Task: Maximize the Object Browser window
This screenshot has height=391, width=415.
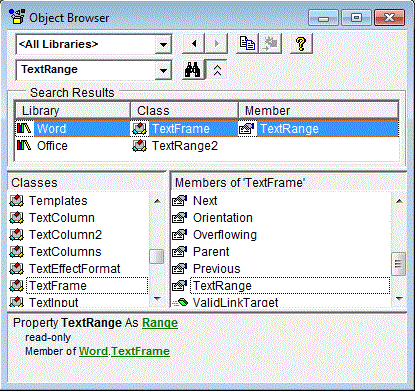Action: 356,17
